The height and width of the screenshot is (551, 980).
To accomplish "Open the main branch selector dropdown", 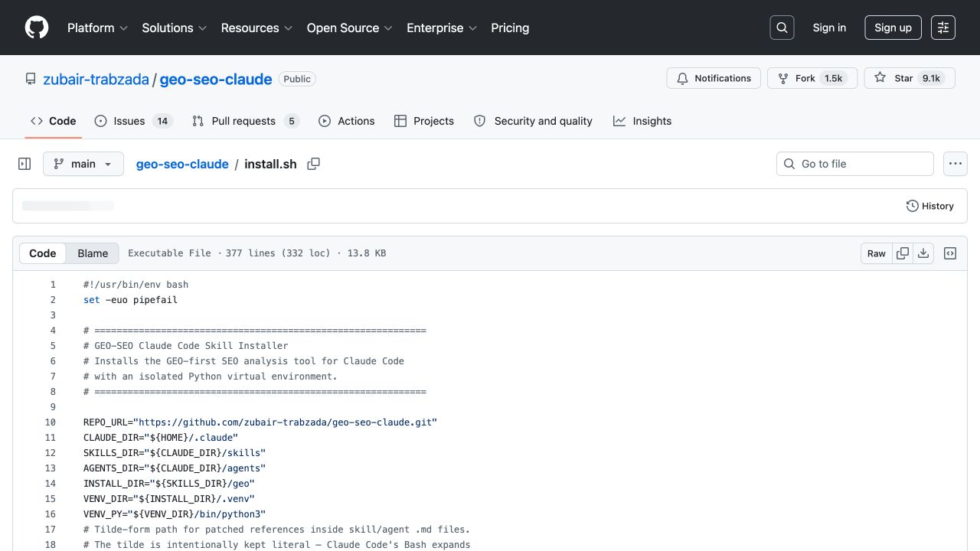I will [x=83, y=164].
